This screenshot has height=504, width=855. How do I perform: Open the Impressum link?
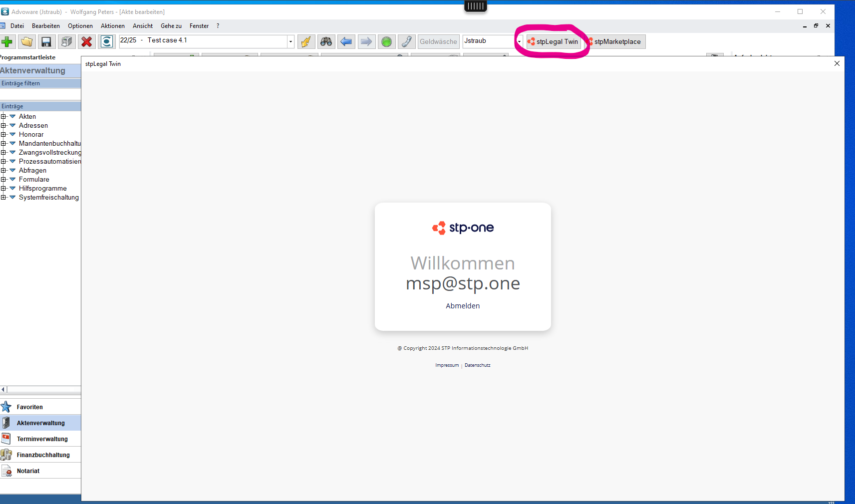(447, 365)
